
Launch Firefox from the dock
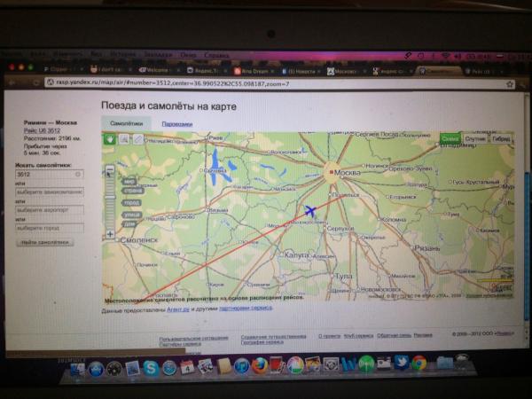tap(260, 366)
